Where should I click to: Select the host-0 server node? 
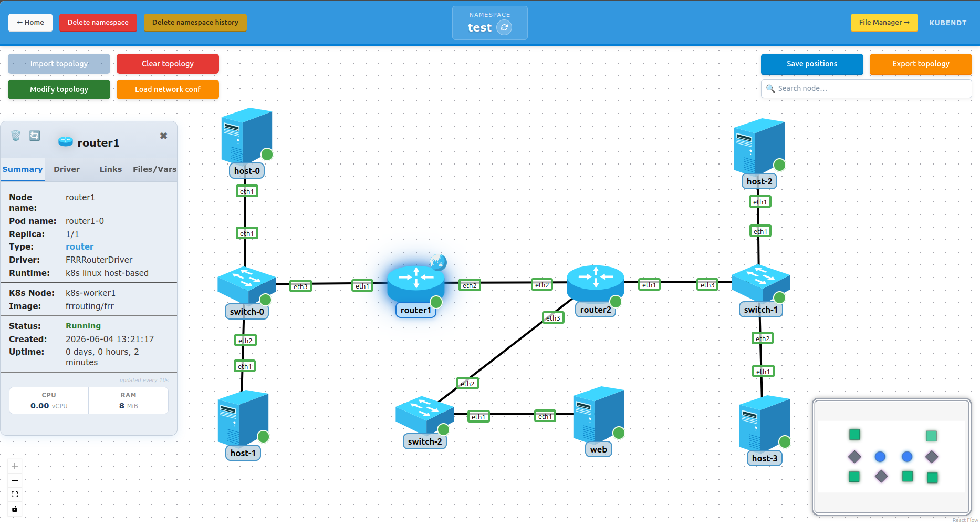pos(247,136)
